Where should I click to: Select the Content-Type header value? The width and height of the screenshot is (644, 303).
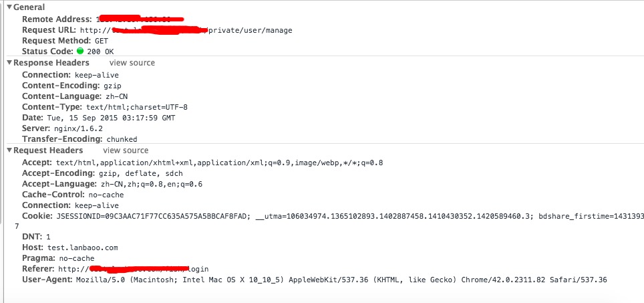(137, 107)
